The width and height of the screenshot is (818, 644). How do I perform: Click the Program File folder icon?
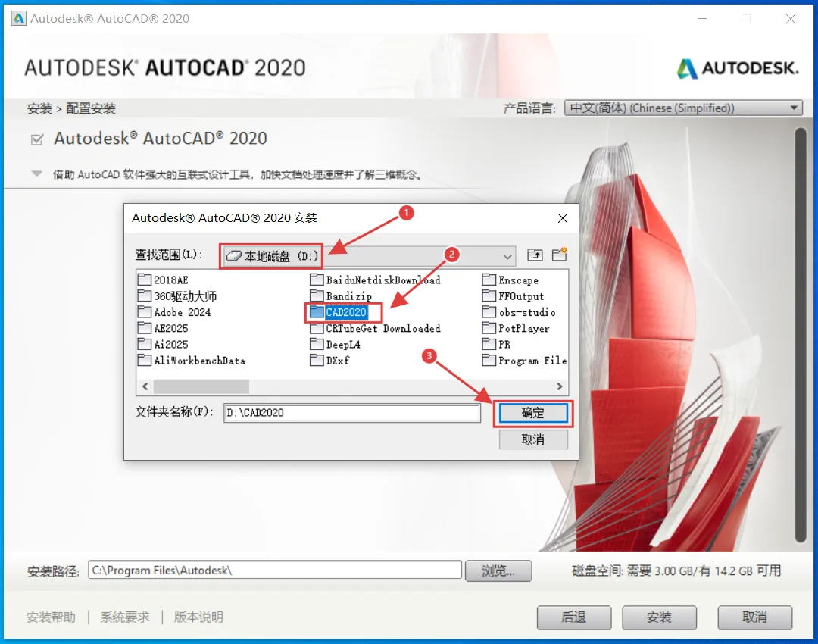coord(489,360)
